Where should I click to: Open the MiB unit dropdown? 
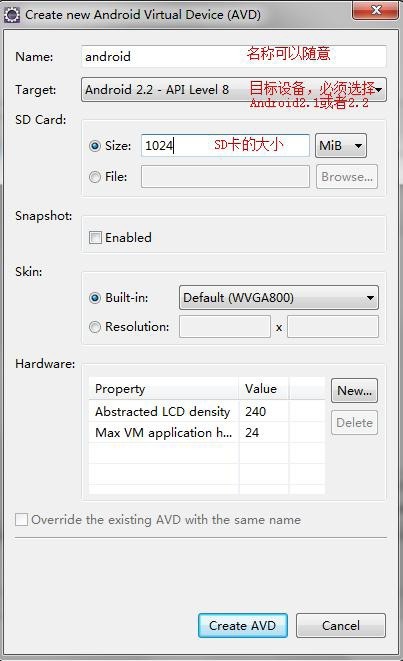pyautogui.click(x=341, y=145)
